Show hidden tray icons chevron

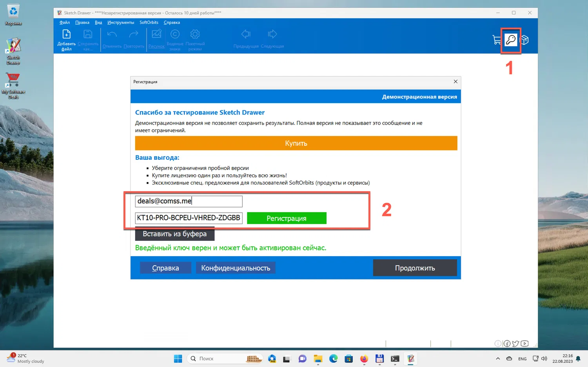point(498,358)
